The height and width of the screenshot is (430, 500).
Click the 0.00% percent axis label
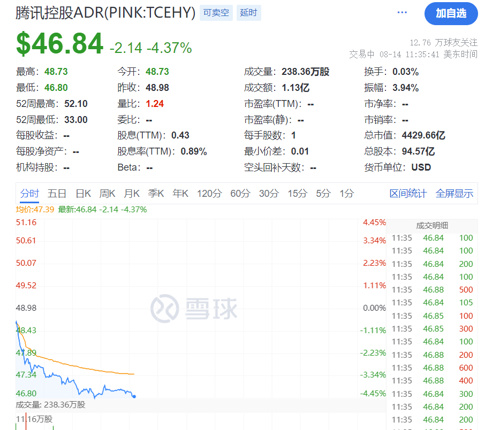point(374,308)
